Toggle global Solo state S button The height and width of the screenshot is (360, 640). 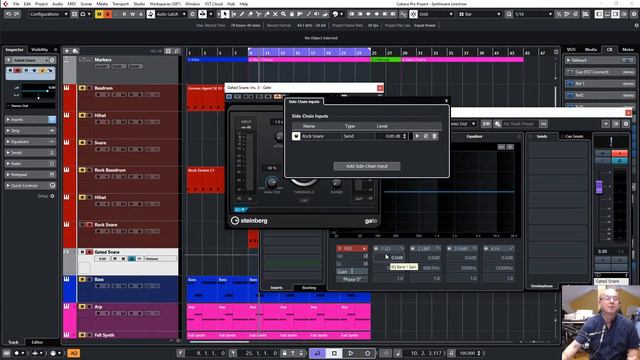click(108, 14)
